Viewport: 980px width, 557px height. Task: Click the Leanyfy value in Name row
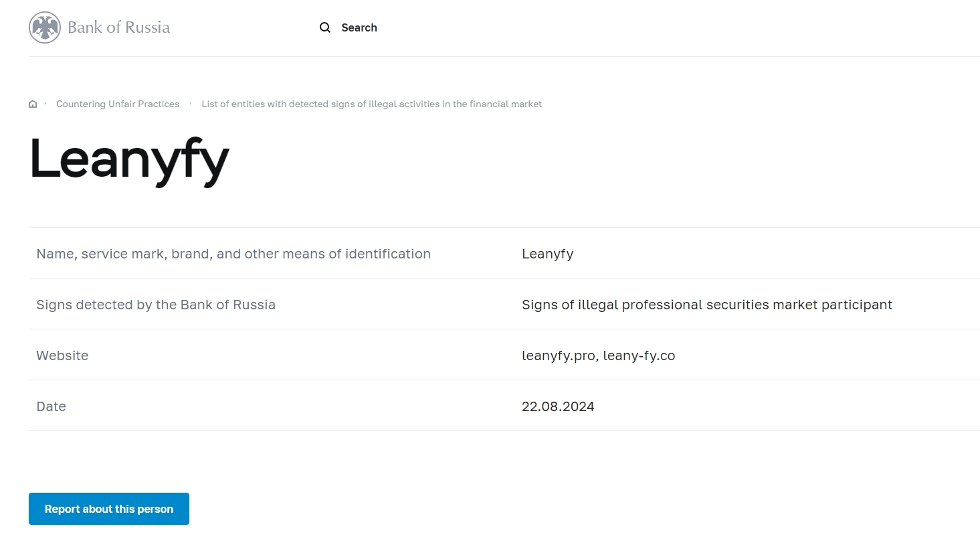click(547, 254)
